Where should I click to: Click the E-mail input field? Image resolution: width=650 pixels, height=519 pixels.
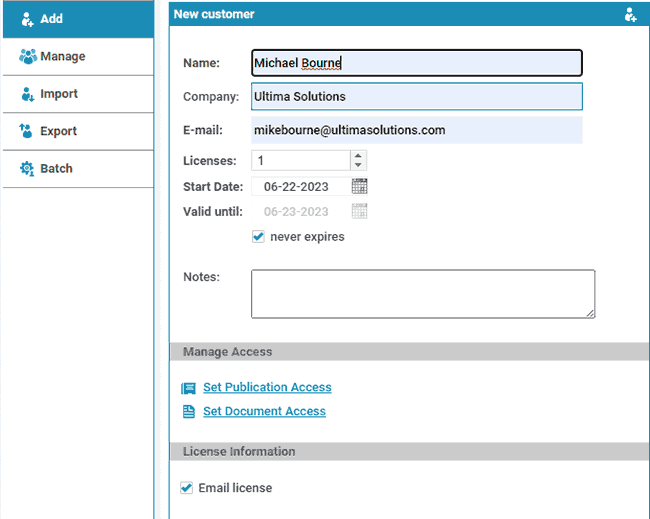coord(417,130)
